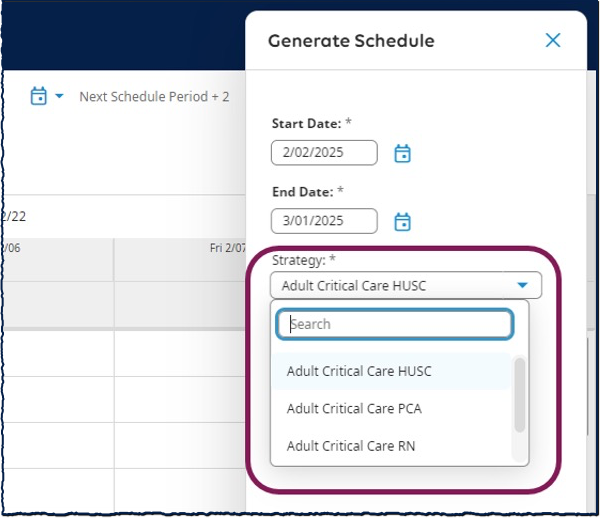600x518 pixels.
Task: Expand the schedule period dropdown arrow
Action: coord(59,96)
